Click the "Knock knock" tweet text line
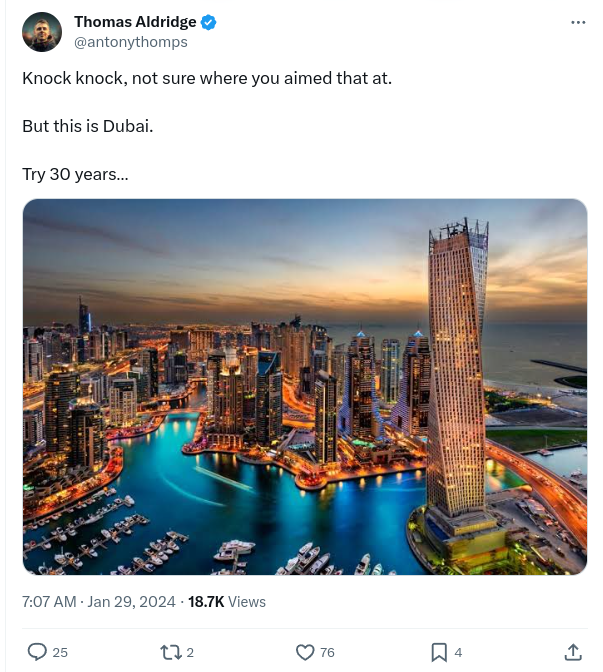This screenshot has height=672, width=603. click(x=207, y=78)
